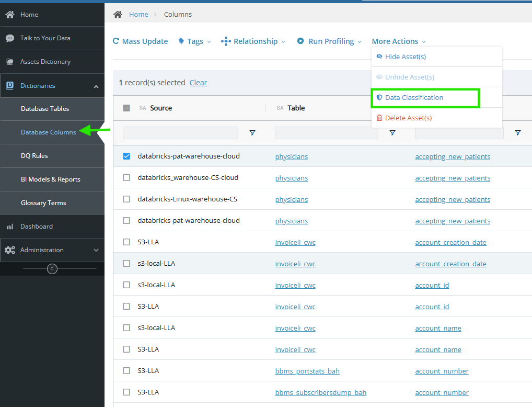The image size is (532, 407).
Task: Expand the Administration sidebar section
Action: (x=52, y=250)
